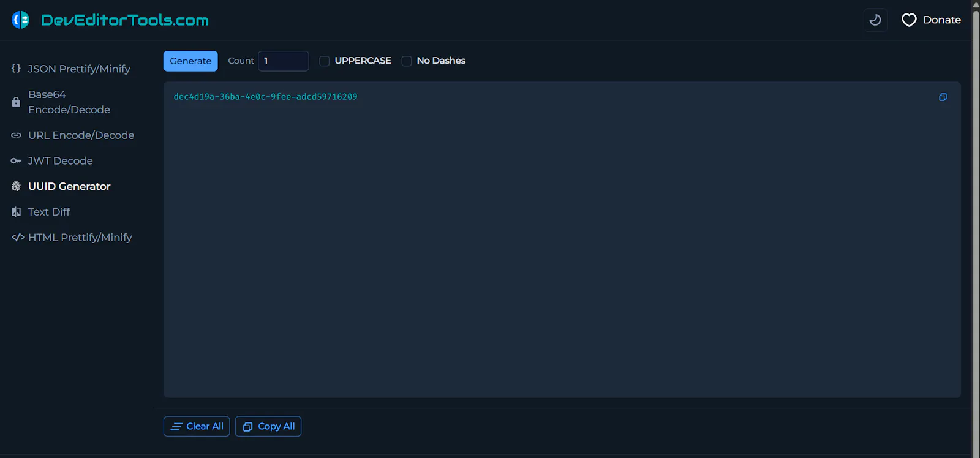The image size is (980, 458).
Task: Click the Clear All button
Action: click(197, 426)
